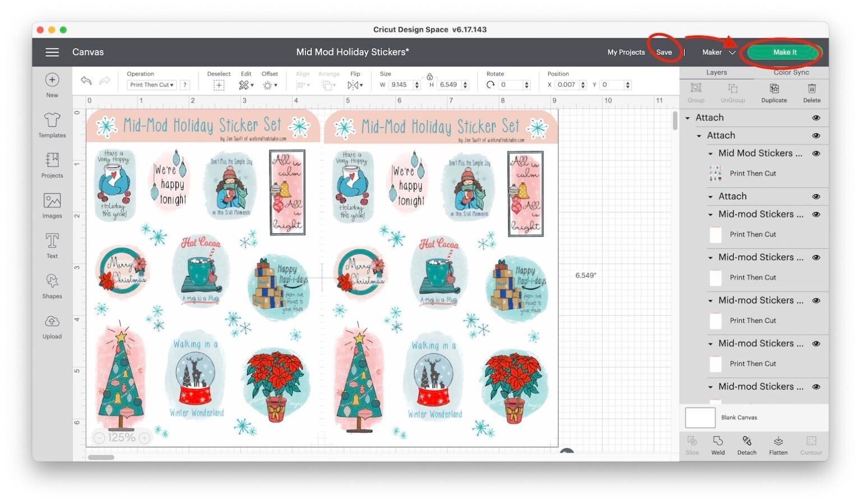Hide the last Mid-mod Stickers layer
This screenshot has height=504, width=861.
816,386
